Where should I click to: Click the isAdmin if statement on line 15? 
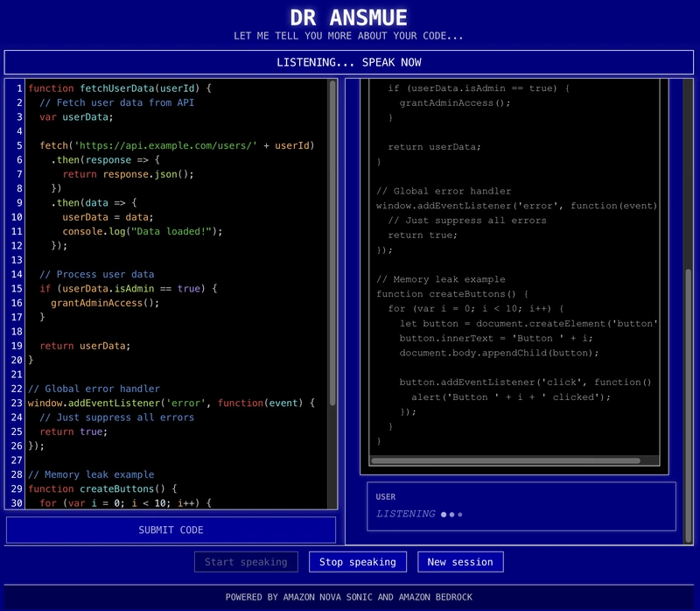(x=128, y=289)
